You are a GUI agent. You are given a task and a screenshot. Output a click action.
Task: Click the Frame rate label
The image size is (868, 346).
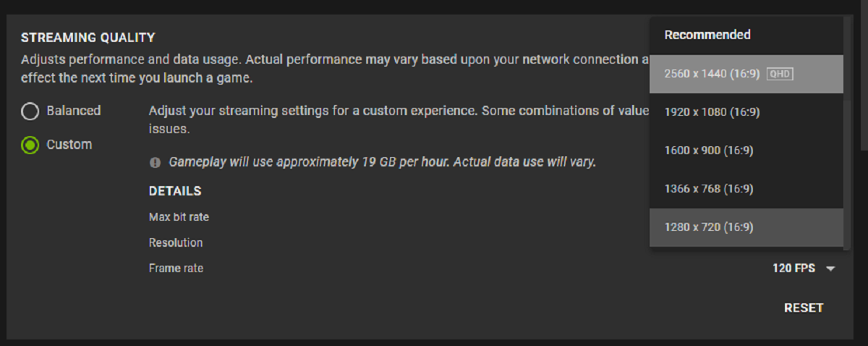[176, 269]
